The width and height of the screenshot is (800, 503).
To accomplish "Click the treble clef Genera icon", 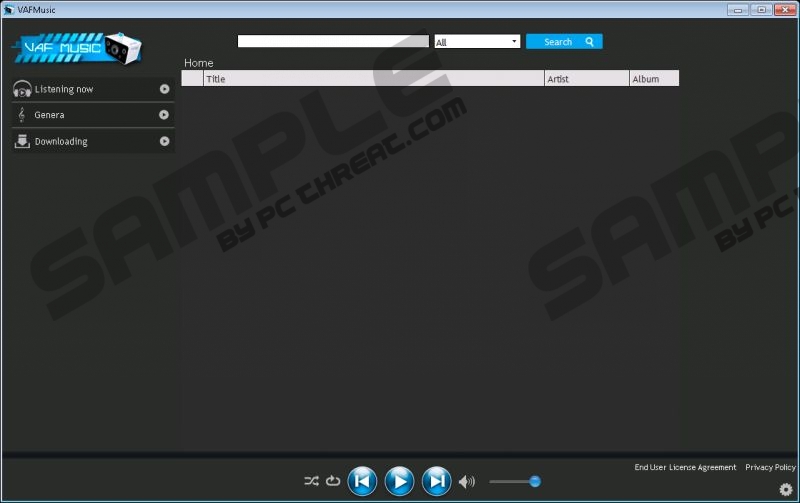I will pyautogui.click(x=22, y=115).
